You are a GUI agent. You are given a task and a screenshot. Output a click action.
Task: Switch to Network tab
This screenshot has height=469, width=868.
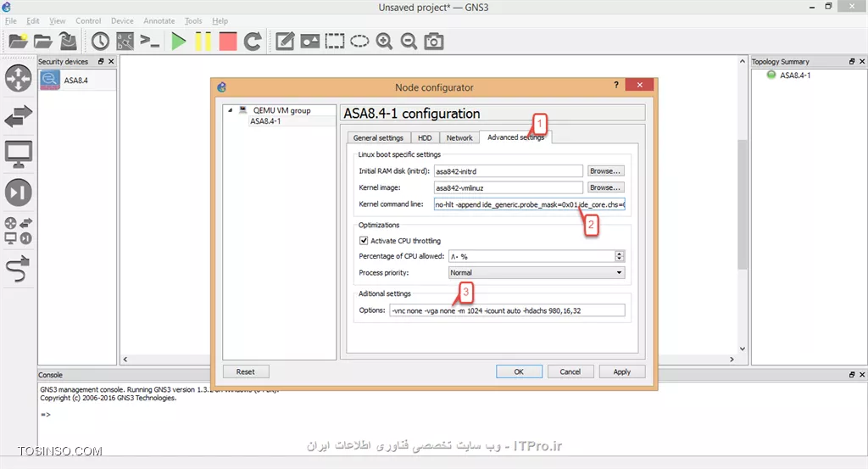(459, 138)
